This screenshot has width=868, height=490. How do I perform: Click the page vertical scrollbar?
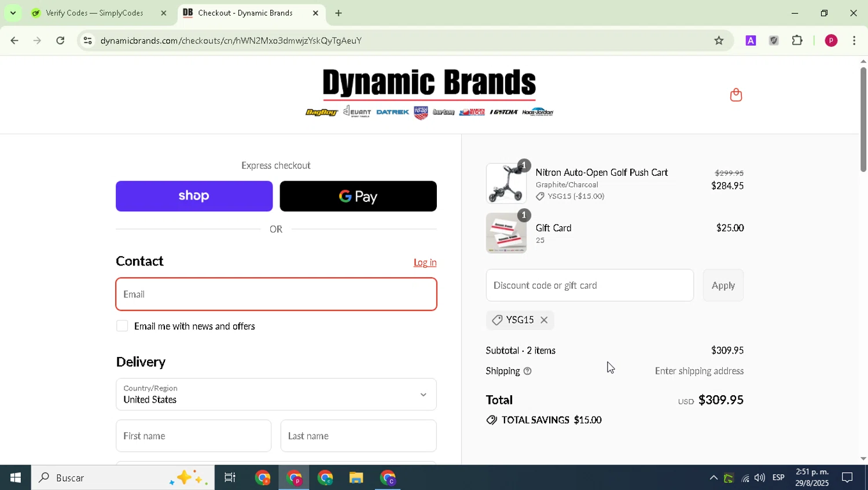863,120
